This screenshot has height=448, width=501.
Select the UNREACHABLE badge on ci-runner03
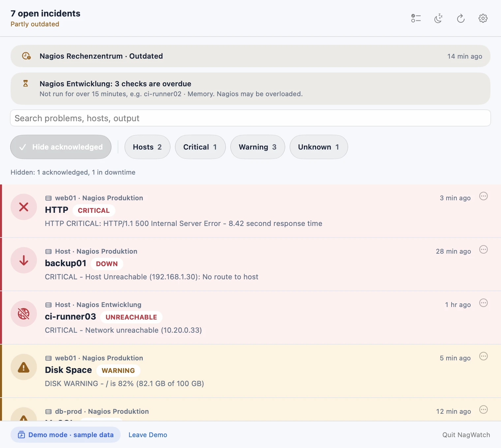point(131,317)
